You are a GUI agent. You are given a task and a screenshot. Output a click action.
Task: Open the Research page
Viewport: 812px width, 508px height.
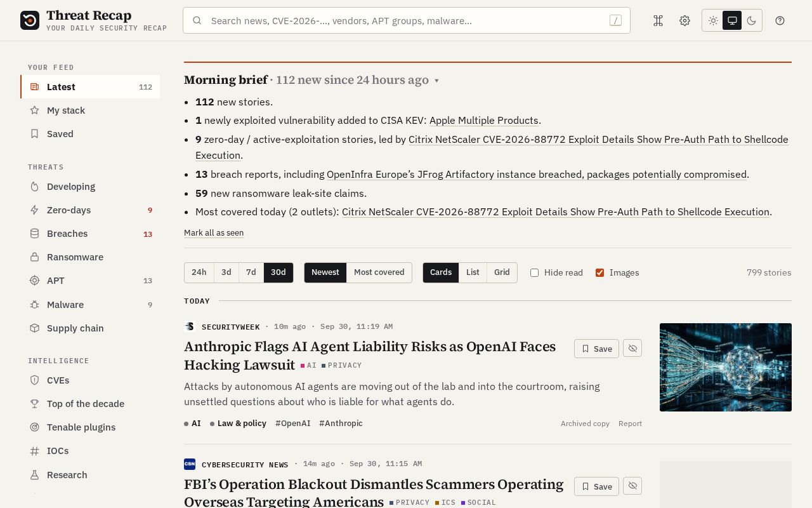(90, 475)
